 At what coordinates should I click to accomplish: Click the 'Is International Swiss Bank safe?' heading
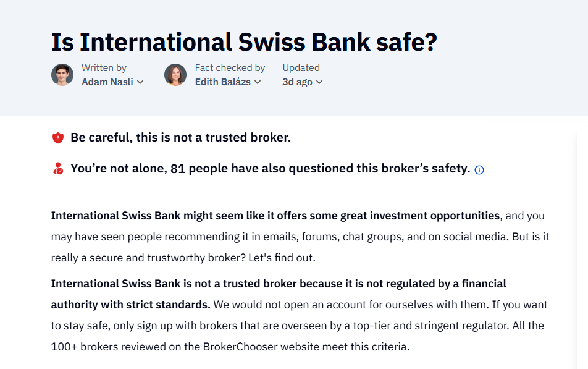tap(244, 42)
